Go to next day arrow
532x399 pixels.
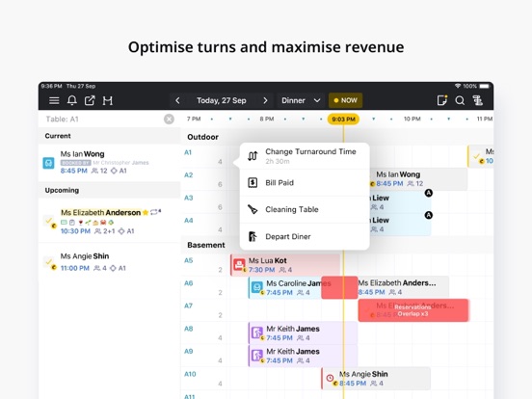click(x=265, y=100)
